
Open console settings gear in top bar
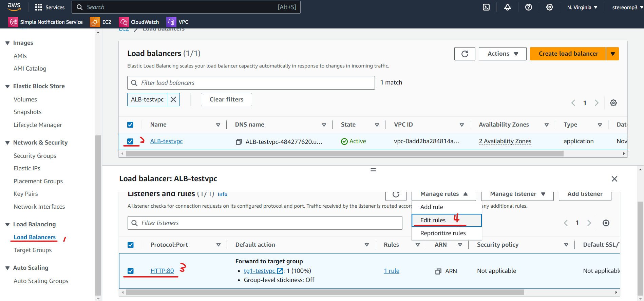pyautogui.click(x=550, y=7)
